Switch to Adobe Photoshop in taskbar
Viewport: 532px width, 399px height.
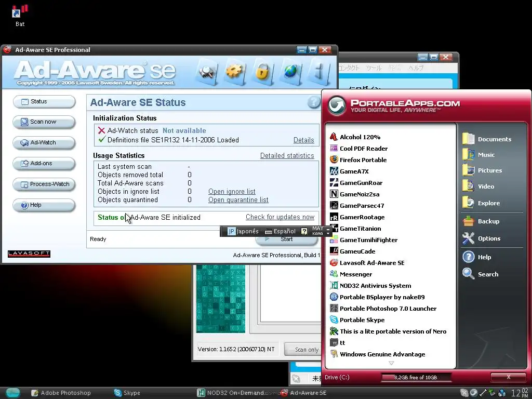click(61, 393)
